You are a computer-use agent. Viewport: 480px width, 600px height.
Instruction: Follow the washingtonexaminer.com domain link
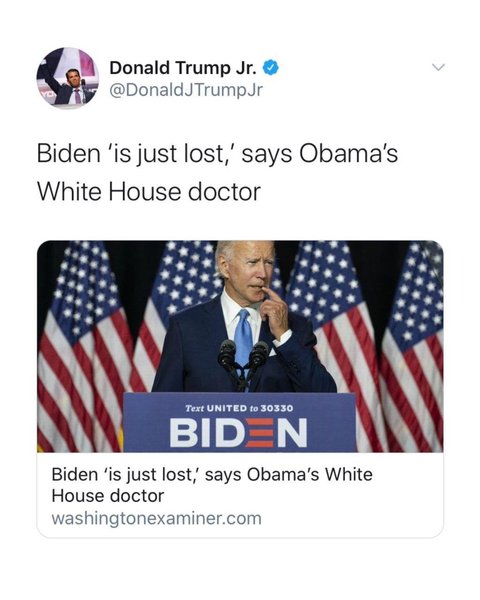(x=157, y=518)
